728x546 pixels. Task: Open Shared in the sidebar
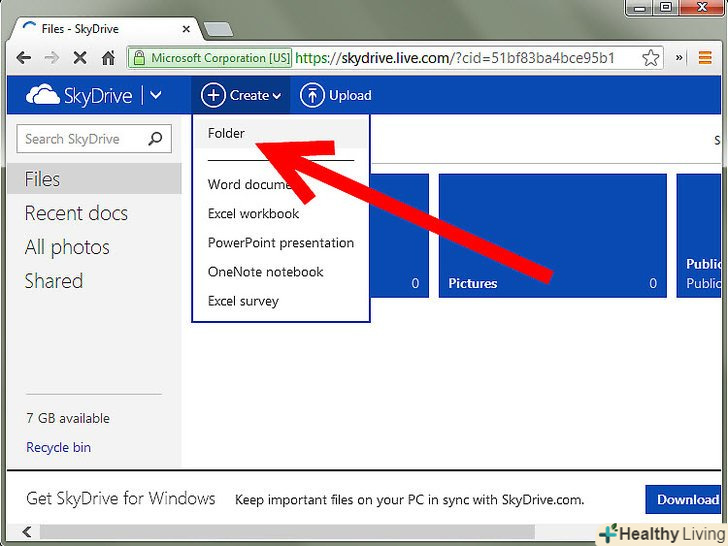[54, 281]
